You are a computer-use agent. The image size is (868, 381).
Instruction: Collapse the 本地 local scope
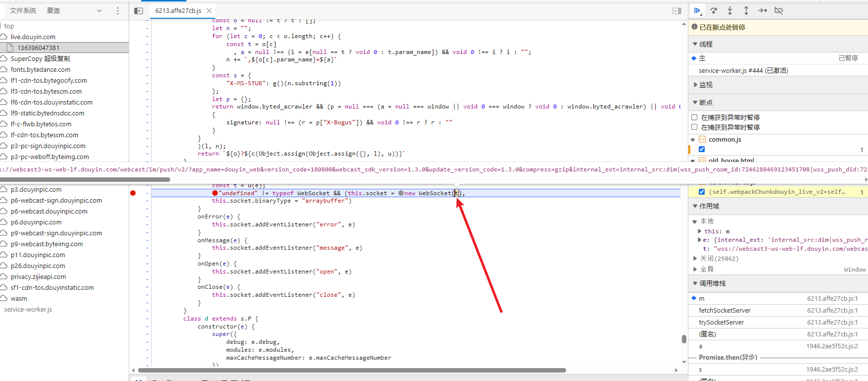point(695,221)
